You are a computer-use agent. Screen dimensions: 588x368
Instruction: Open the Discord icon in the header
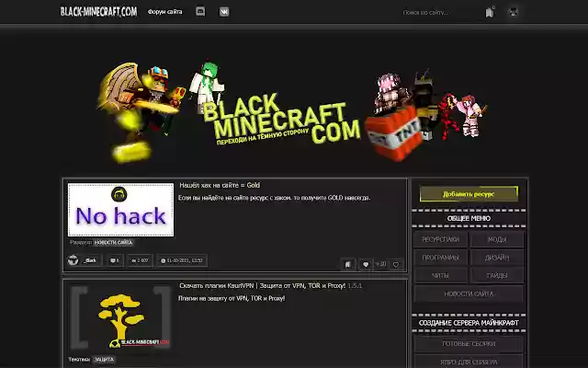pos(200,12)
